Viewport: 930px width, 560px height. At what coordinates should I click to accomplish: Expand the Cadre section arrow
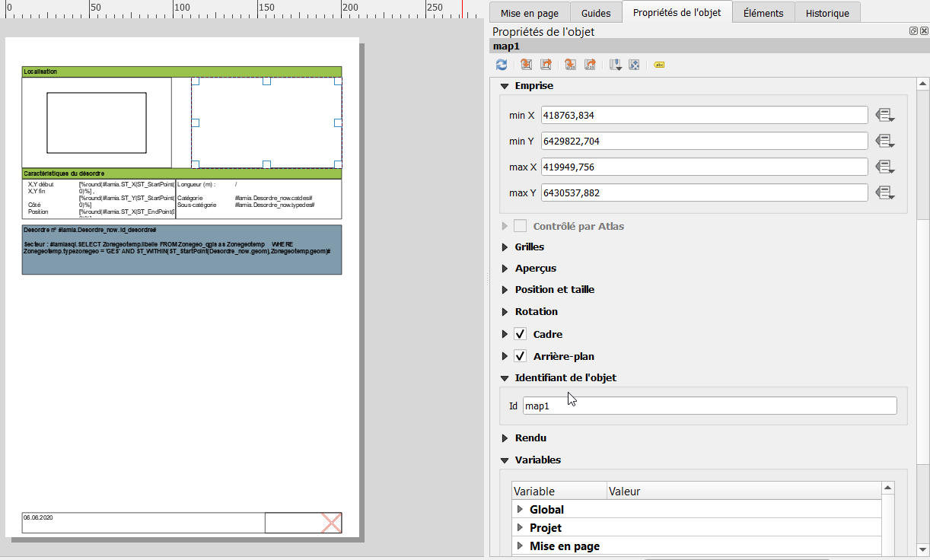click(x=505, y=334)
